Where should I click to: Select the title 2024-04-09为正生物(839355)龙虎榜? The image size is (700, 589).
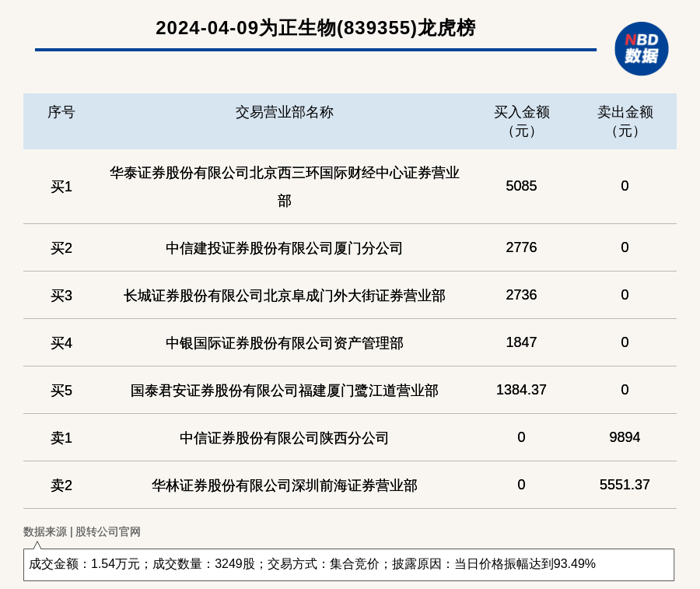[x=316, y=28]
